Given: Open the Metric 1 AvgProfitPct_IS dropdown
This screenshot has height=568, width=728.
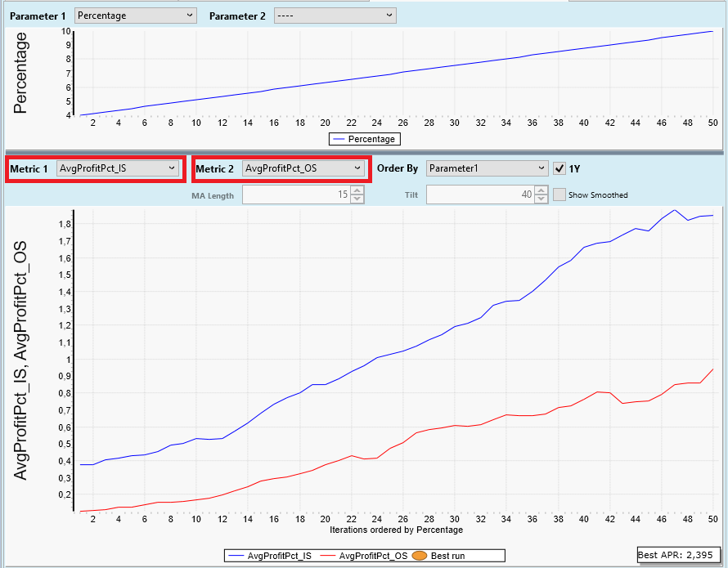Looking at the screenshot, I should [x=117, y=168].
